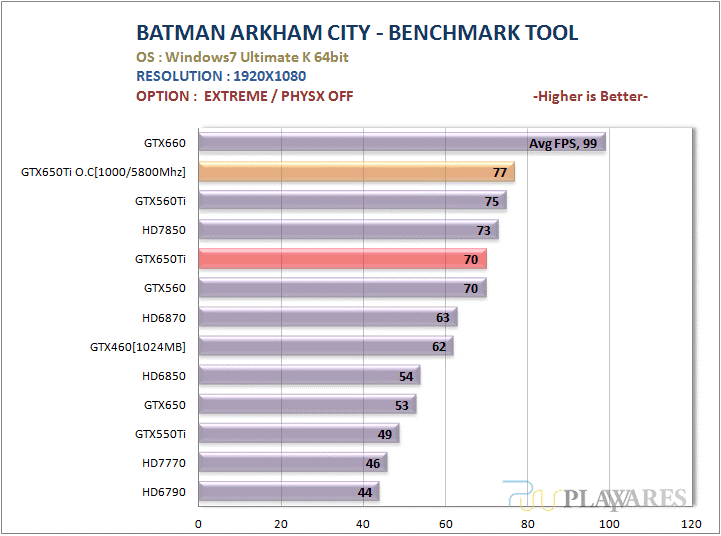Click the 'Avg FPS, 99' data label
The width and height of the screenshot is (721, 536).
coord(563,144)
